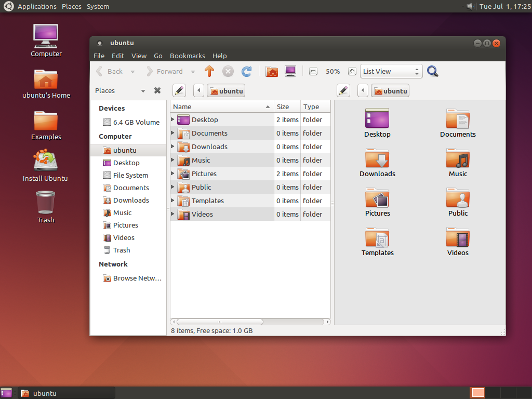The height and width of the screenshot is (399, 532).
Task: Zoom out with the minus icon
Action: click(313, 72)
